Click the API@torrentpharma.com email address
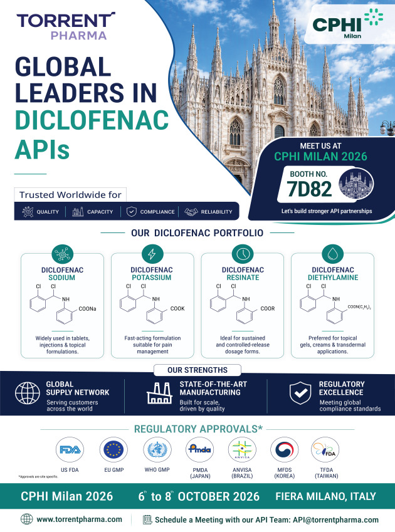The width and height of the screenshot is (395, 532). (335, 520)
